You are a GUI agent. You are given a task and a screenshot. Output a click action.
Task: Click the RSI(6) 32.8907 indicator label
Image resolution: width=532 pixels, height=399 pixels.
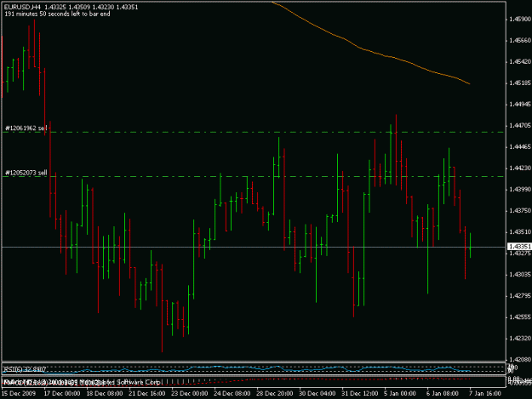25,369
